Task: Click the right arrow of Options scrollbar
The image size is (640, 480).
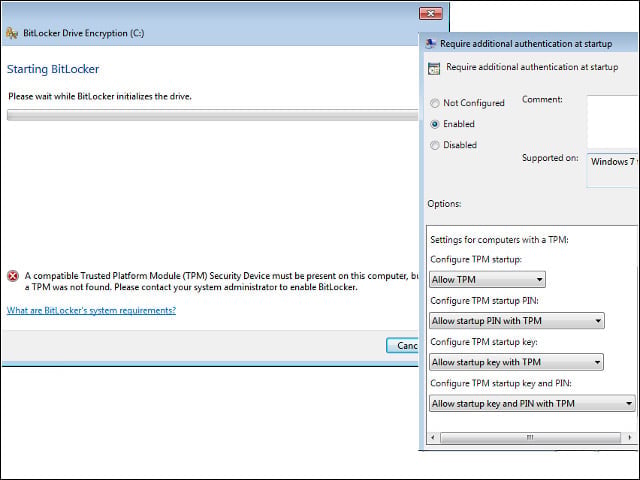Action: (x=629, y=438)
